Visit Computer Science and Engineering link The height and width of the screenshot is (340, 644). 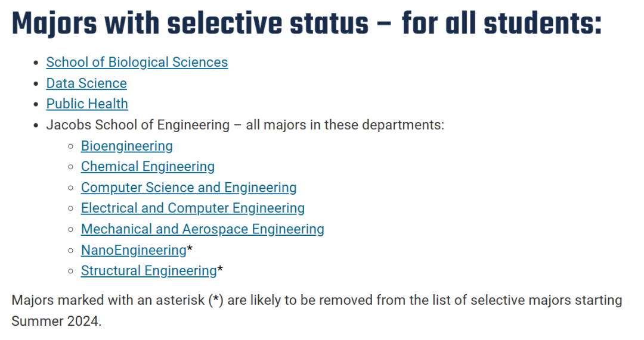188,188
